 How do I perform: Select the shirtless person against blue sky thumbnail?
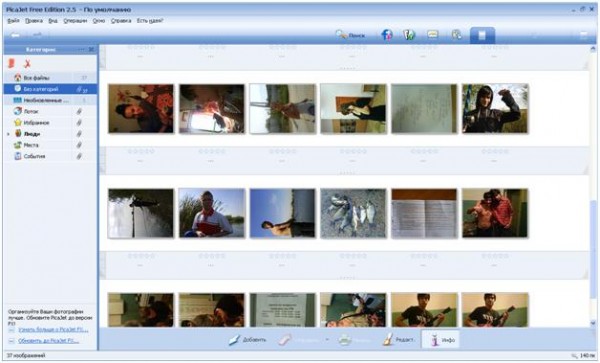coord(282,213)
